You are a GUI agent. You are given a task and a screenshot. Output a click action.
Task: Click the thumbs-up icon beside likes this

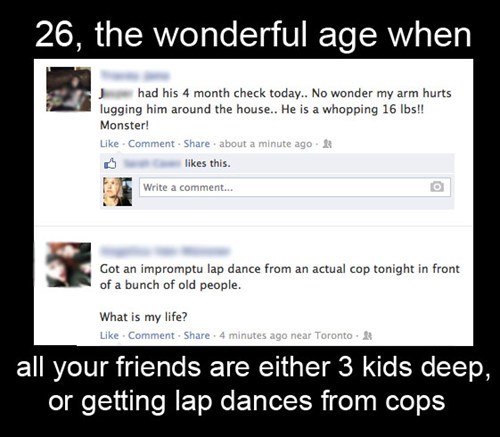110,163
